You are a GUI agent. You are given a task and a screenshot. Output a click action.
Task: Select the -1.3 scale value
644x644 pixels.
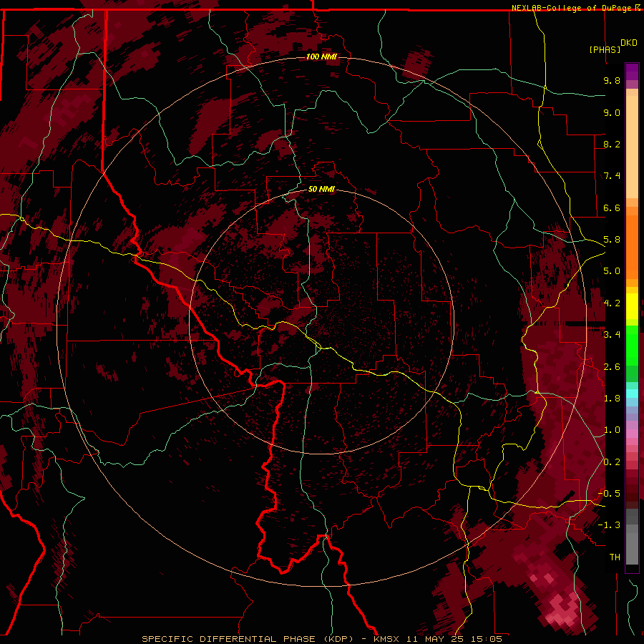tap(609, 525)
